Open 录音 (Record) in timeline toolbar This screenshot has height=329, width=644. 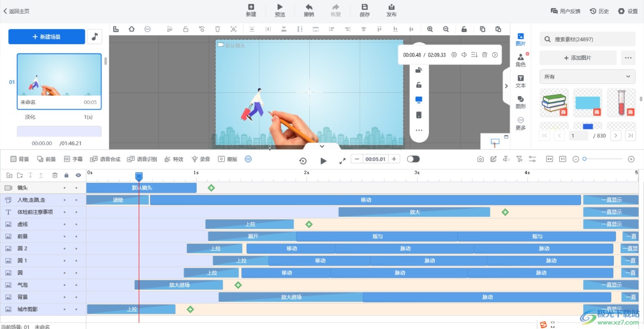point(201,159)
